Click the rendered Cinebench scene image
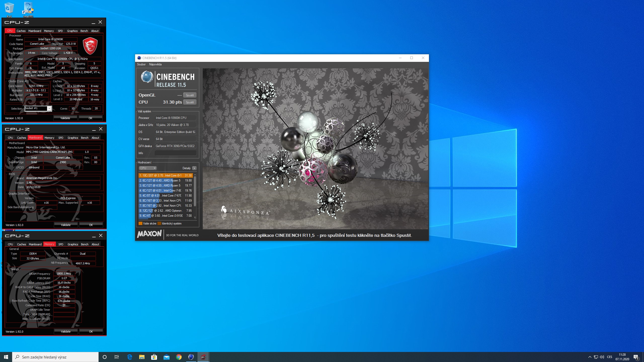 pyautogui.click(x=315, y=149)
